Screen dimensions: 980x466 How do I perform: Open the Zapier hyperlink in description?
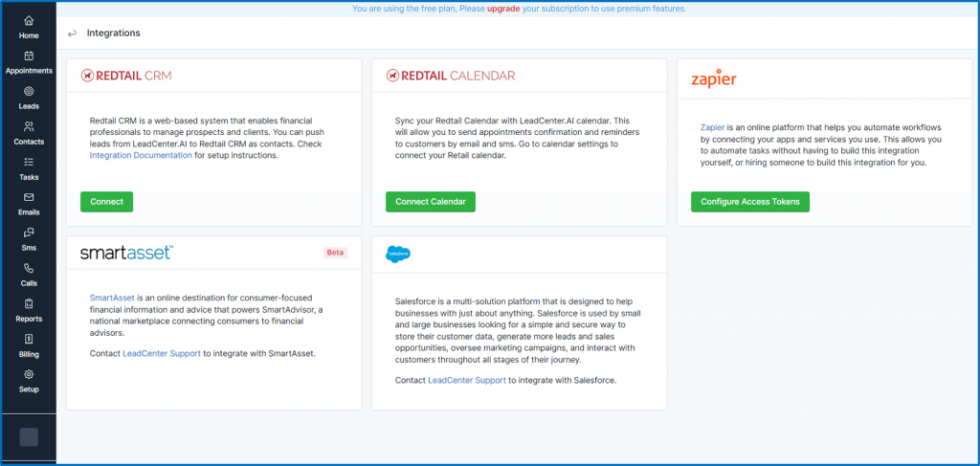pos(712,127)
